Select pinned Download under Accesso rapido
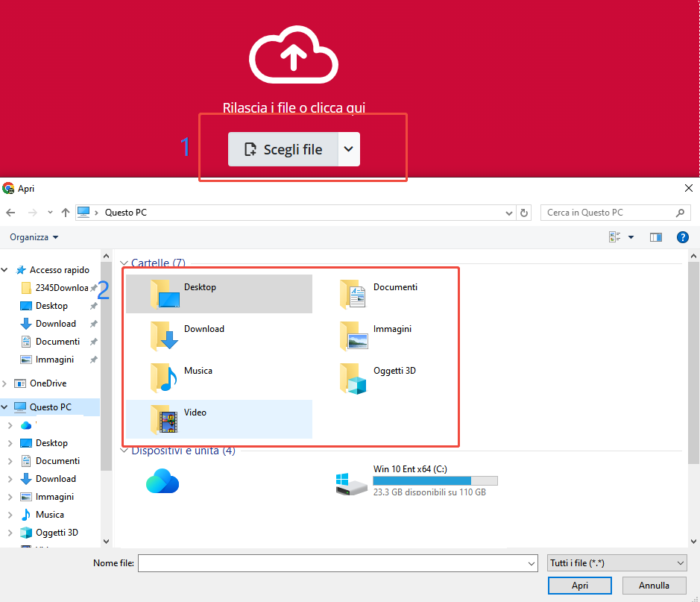 55,324
